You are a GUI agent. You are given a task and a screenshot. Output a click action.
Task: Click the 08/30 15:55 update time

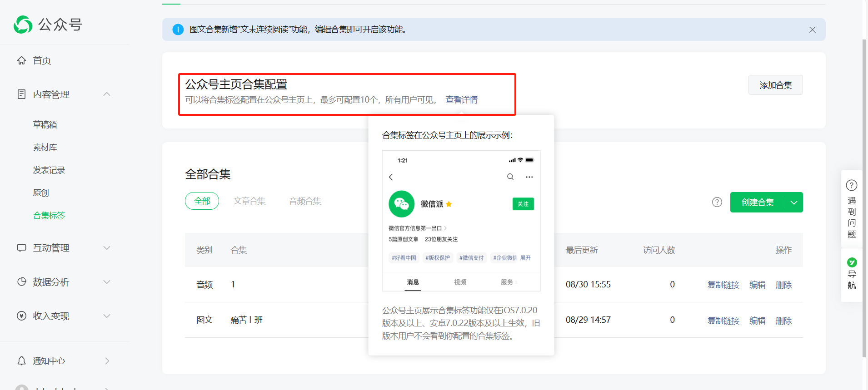[588, 284]
